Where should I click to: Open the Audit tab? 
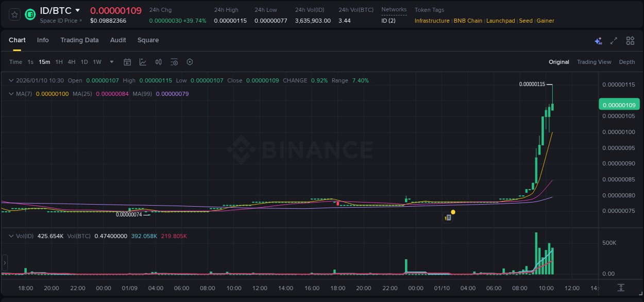[118, 40]
